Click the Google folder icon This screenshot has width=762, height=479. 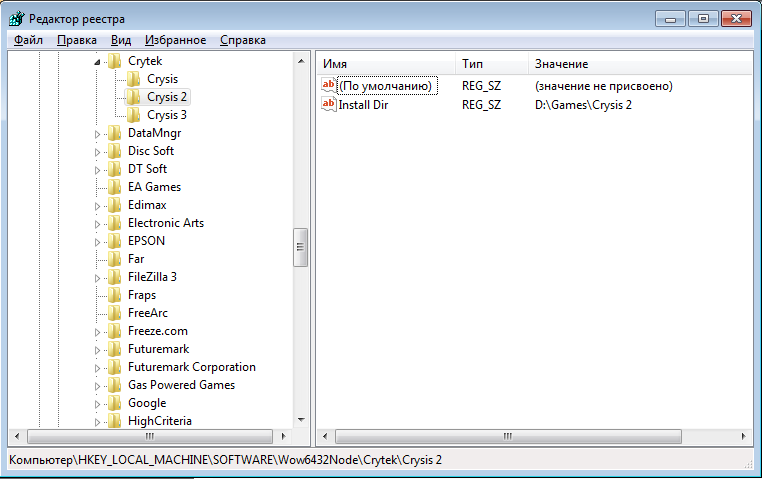click(x=115, y=402)
